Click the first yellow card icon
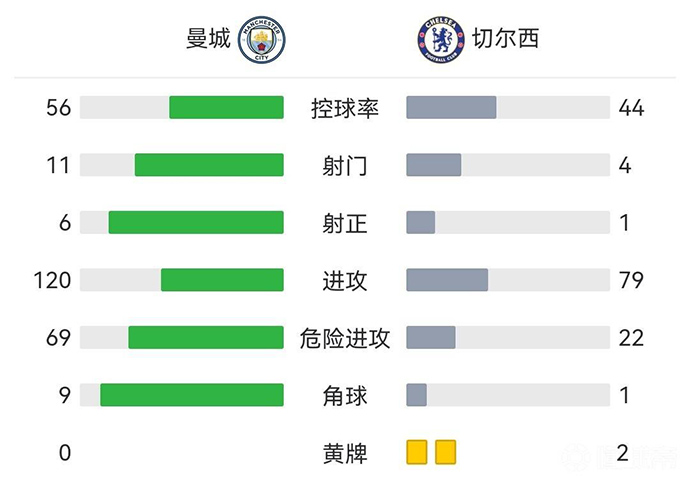The image size is (690, 478). tap(417, 453)
